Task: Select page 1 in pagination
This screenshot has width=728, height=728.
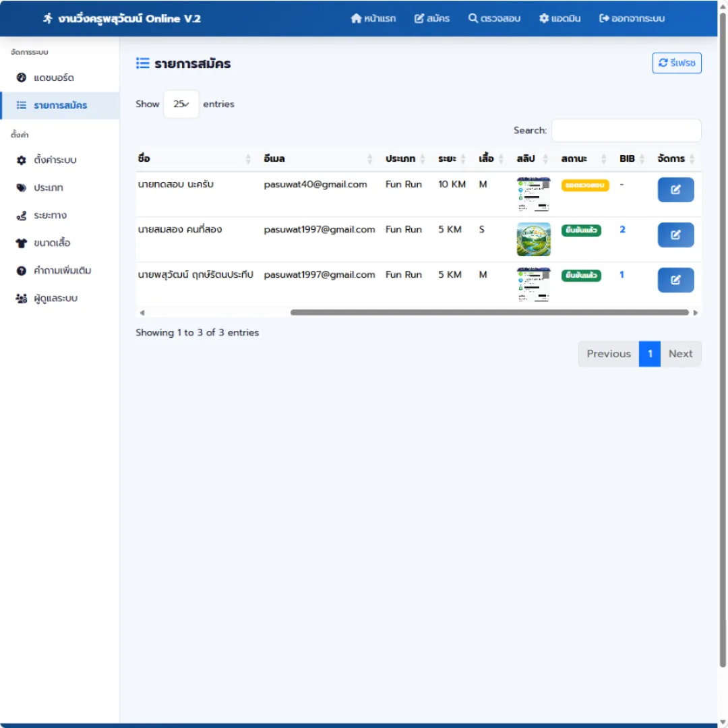Action: click(650, 354)
